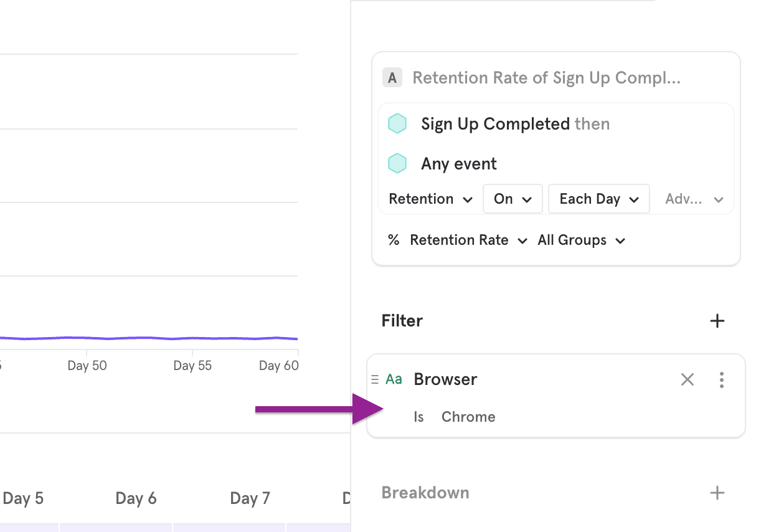The image size is (761, 532).
Task: Open the Retention type dropdown
Action: [430, 199]
